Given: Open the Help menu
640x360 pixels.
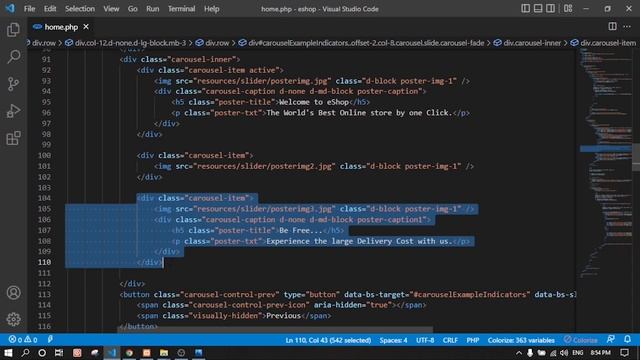Looking at the screenshot, I should [211, 9].
